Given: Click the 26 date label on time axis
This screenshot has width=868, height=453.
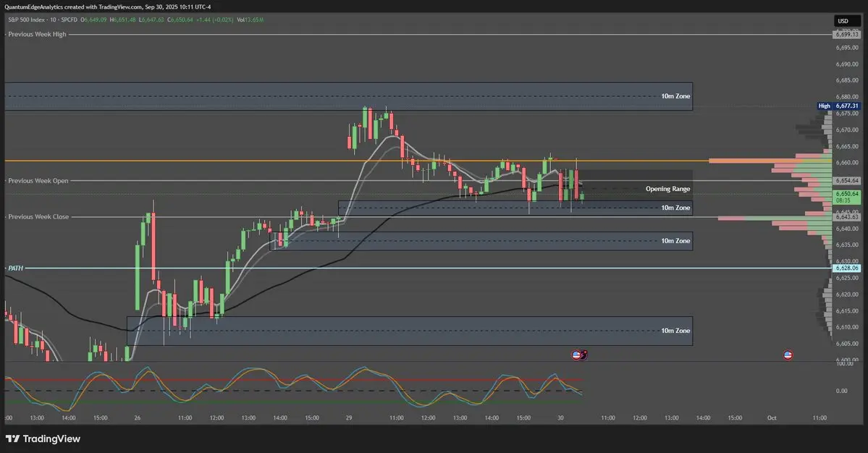Looking at the screenshot, I should [x=138, y=418].
